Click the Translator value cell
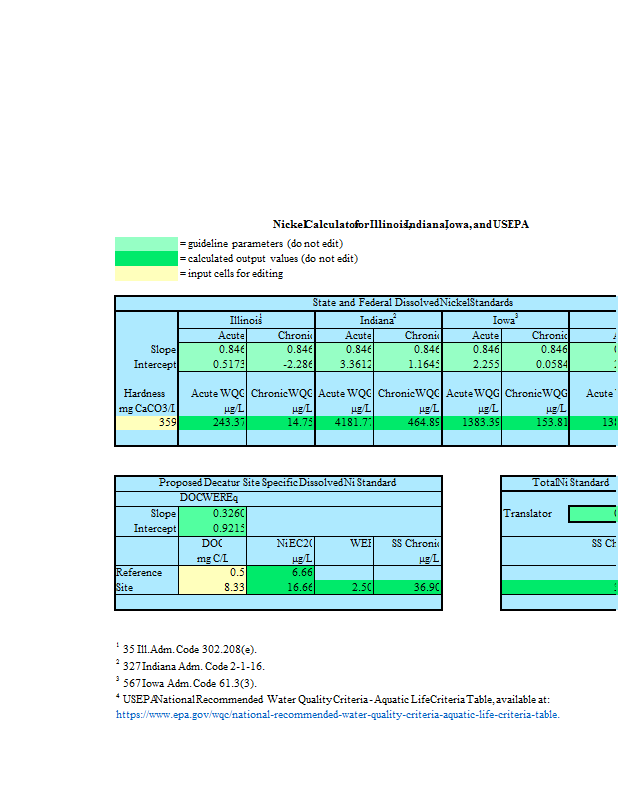 tap(593, 514)
